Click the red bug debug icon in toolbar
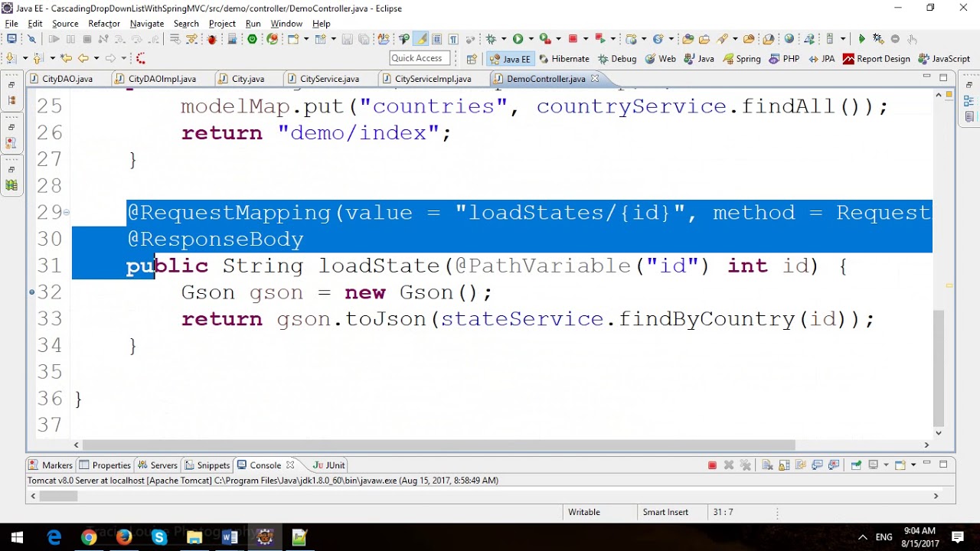The width and height of the screenshot is (980, 551). [212, 39]
